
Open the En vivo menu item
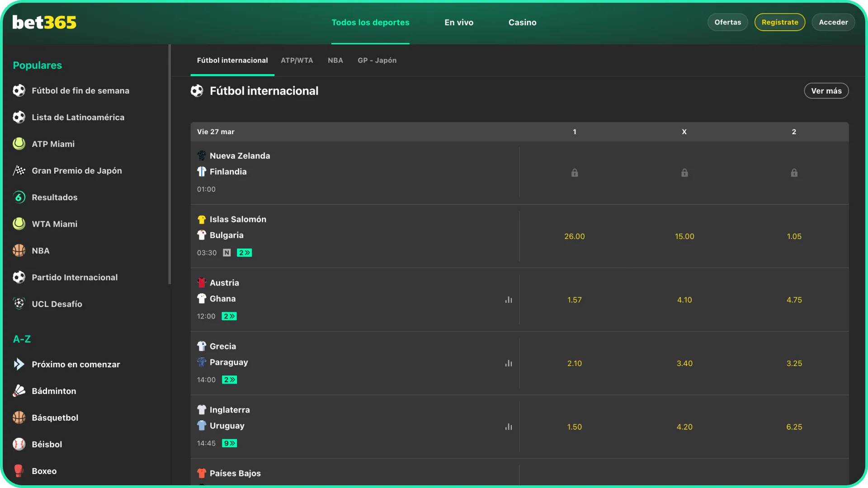[x=458, y=22]
